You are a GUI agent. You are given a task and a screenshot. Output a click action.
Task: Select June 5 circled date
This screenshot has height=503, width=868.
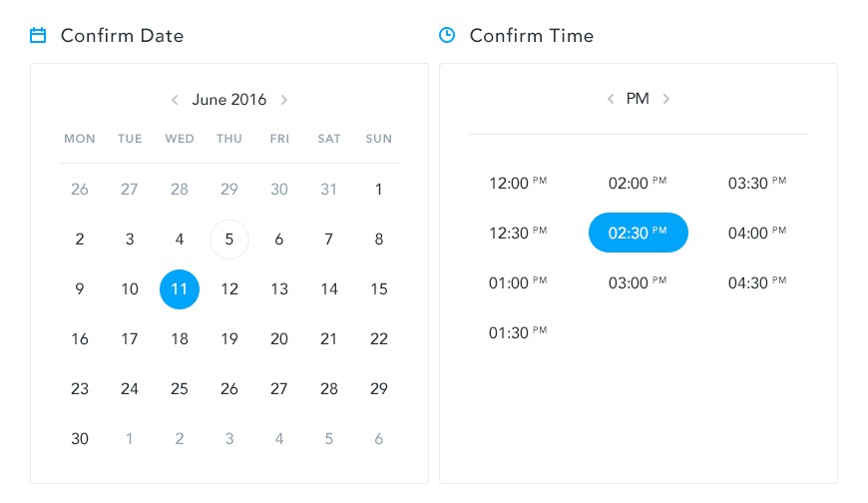pos(229,240)
